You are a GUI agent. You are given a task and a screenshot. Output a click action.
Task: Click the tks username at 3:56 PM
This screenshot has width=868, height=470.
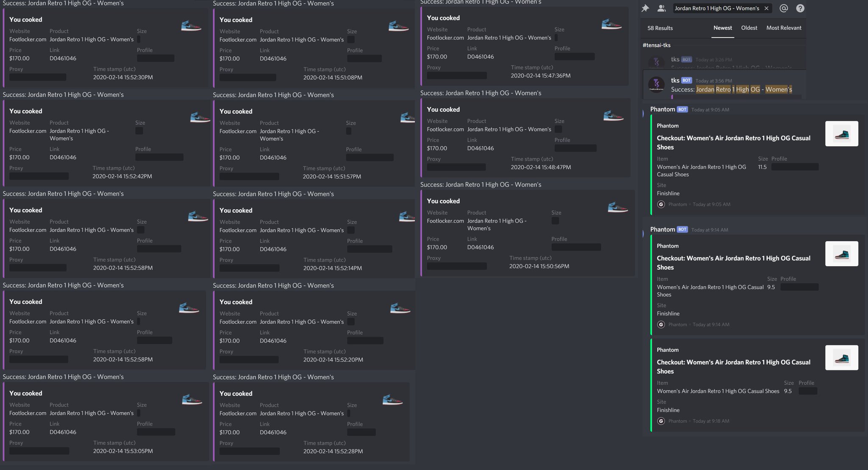click(675, 80)
